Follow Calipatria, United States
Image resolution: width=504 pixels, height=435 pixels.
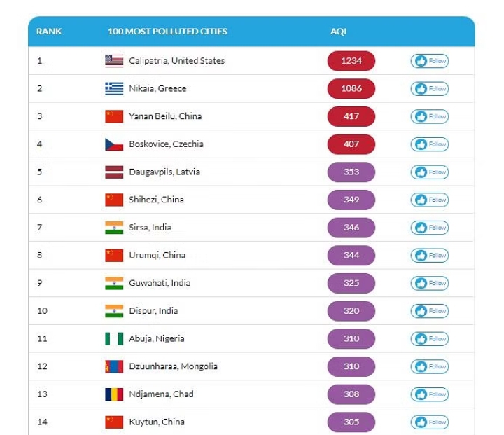pos(430,61)
